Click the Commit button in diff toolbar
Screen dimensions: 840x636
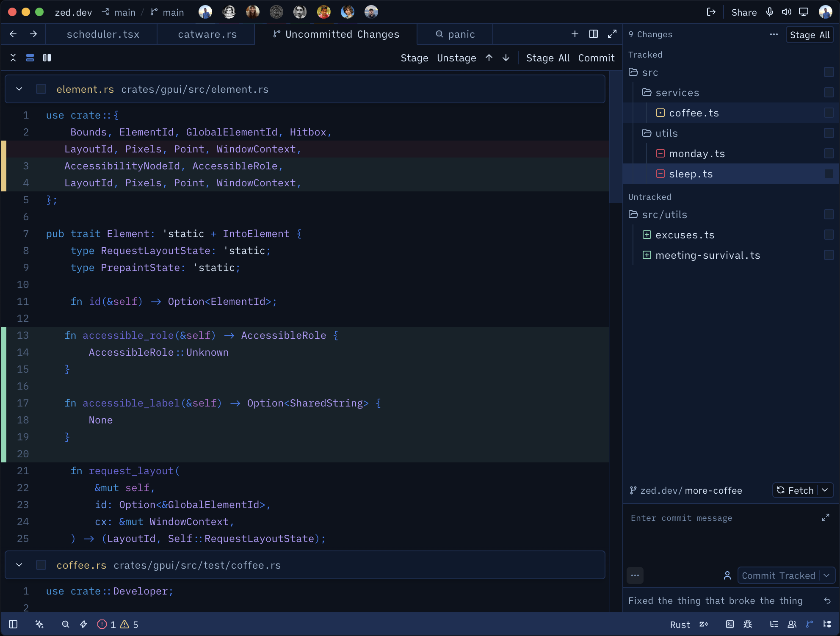596,58
